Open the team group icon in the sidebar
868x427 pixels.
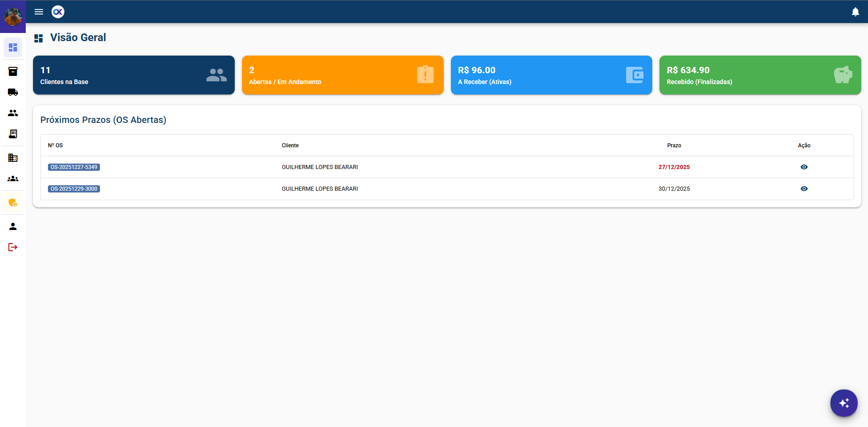coord(13,178)
